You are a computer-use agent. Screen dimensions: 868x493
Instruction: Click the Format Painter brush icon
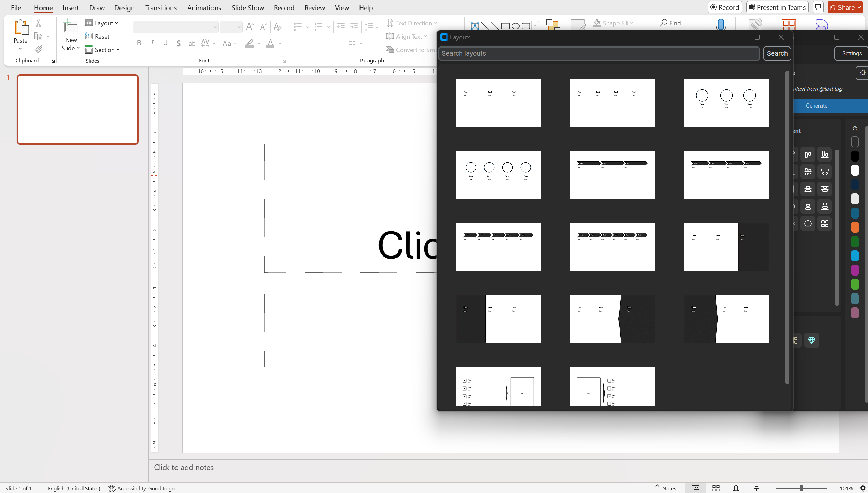[38, 50]
